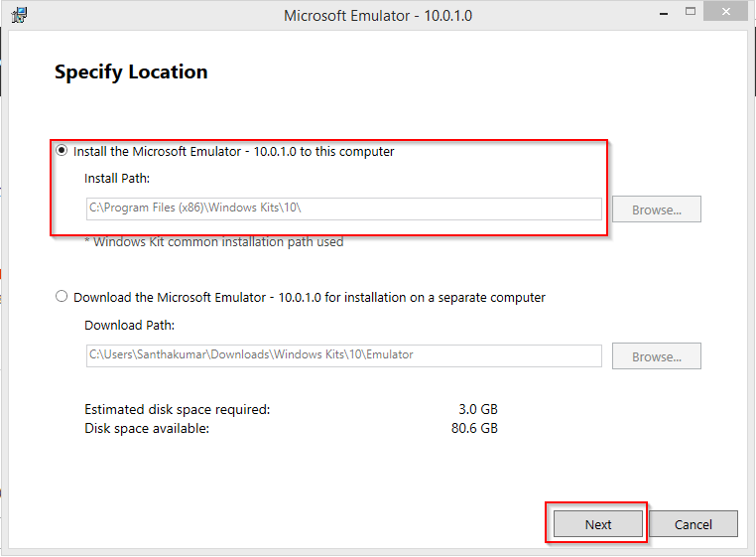The width and height of the screenshot is (756, 557).
Task: Click 'Windows Kit common installation path used' note
Action: click(x=214, y=242)
